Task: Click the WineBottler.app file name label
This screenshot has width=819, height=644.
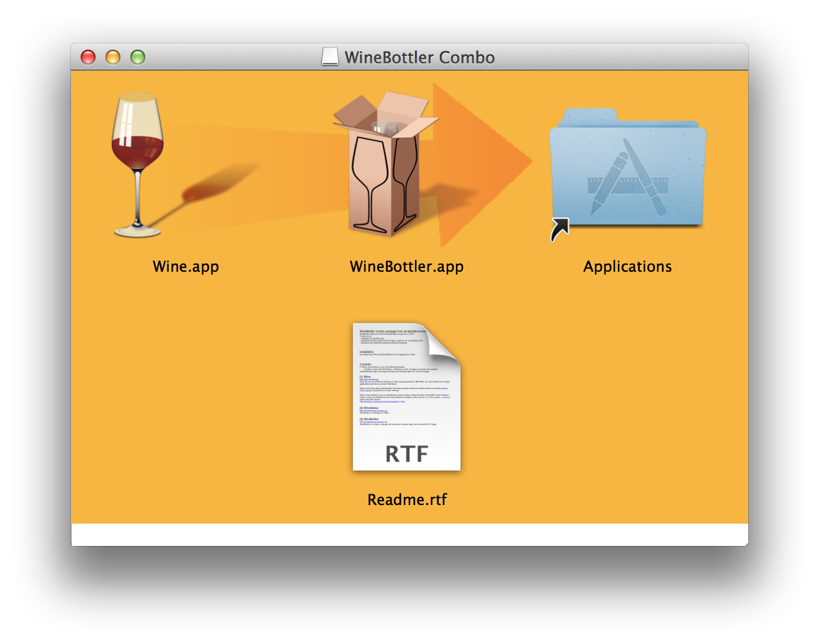Action: [x=406, y=267]
